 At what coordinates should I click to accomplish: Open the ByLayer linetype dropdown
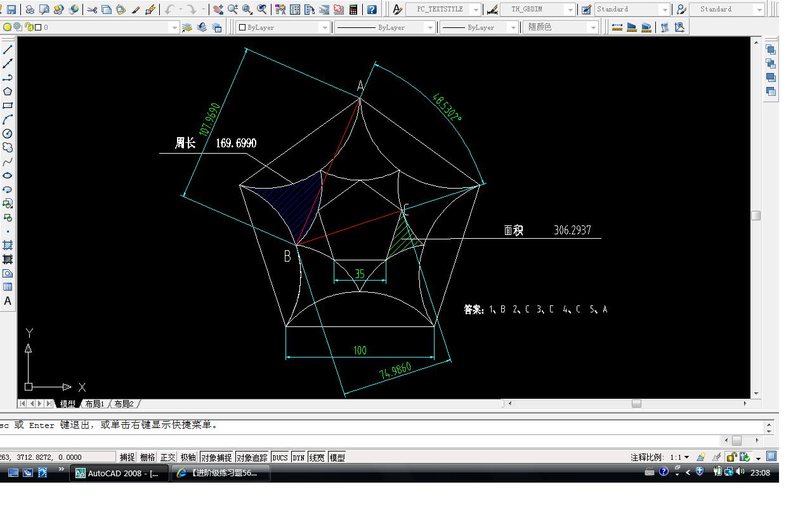point(430,27)
